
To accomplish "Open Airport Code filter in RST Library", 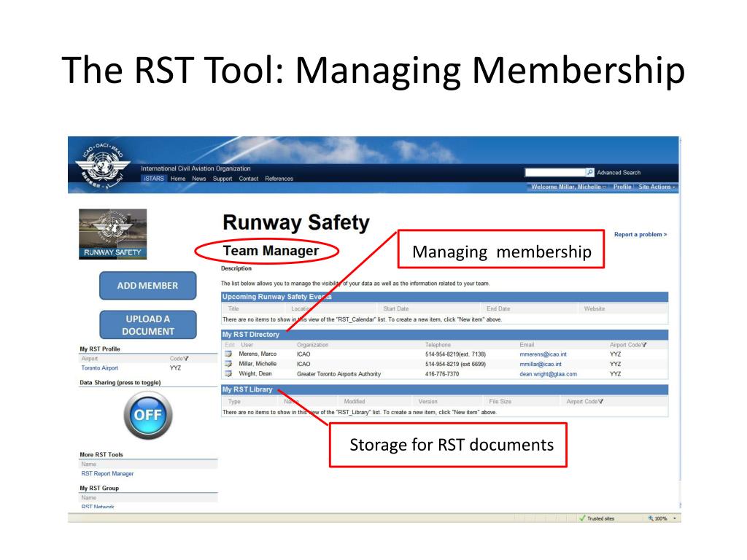I will 601,402.
